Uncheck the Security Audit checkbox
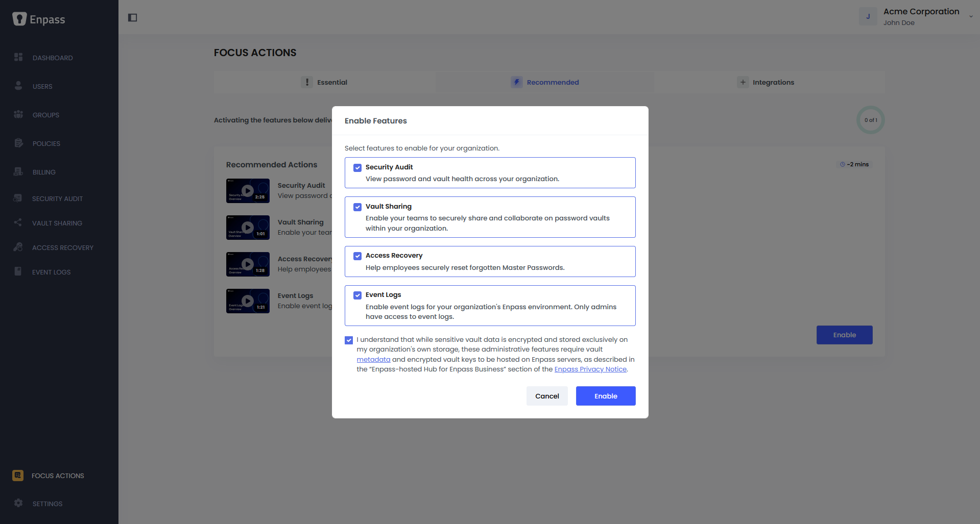 point(357,167)
